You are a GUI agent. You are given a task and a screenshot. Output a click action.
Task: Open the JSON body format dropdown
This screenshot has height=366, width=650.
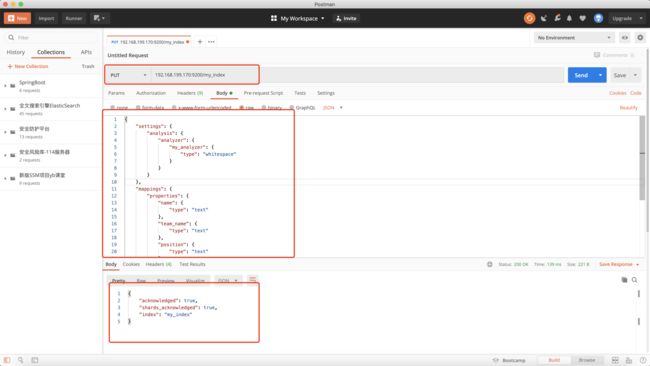point(333,107)
